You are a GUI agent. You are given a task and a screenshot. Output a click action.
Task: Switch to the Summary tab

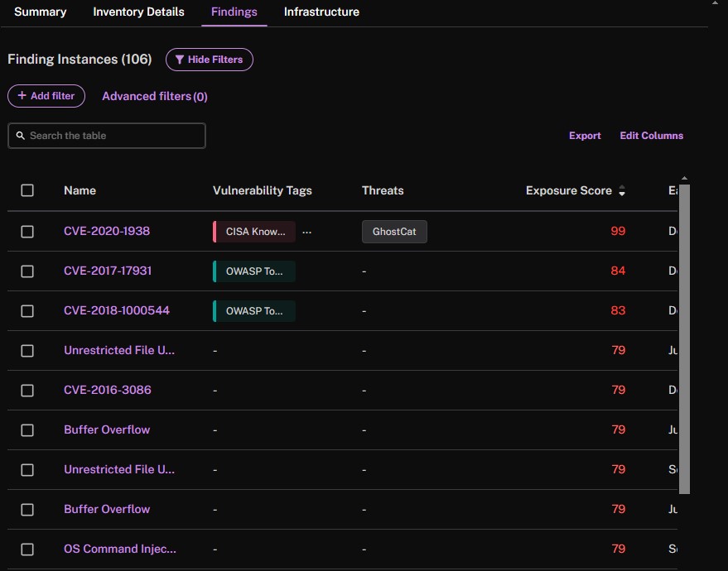[x=41, y=12]
